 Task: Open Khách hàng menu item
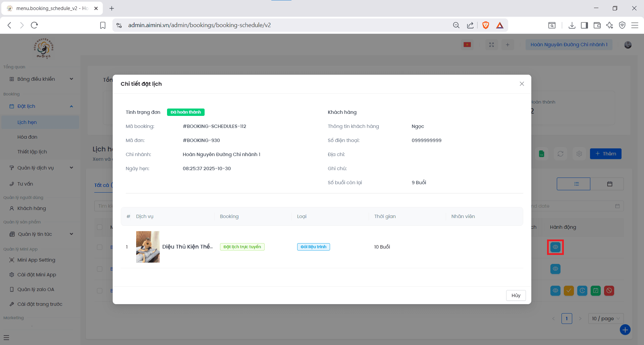click(x=32, y=208)
